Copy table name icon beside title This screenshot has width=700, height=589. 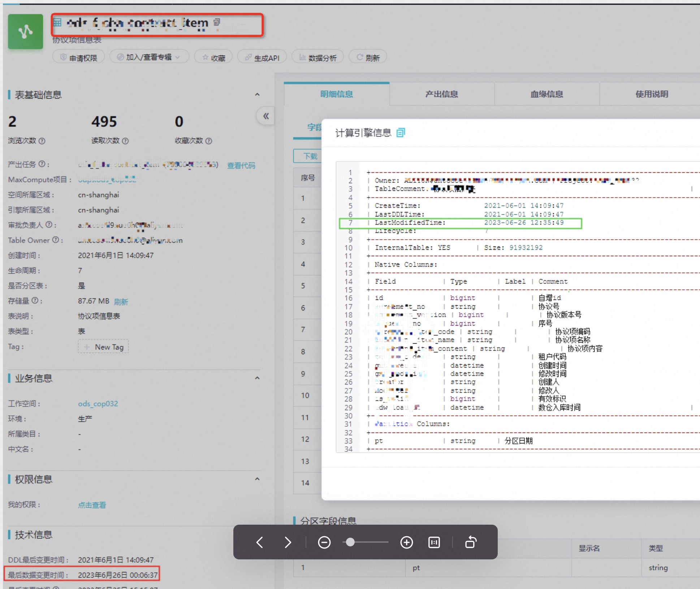point(216,22)
